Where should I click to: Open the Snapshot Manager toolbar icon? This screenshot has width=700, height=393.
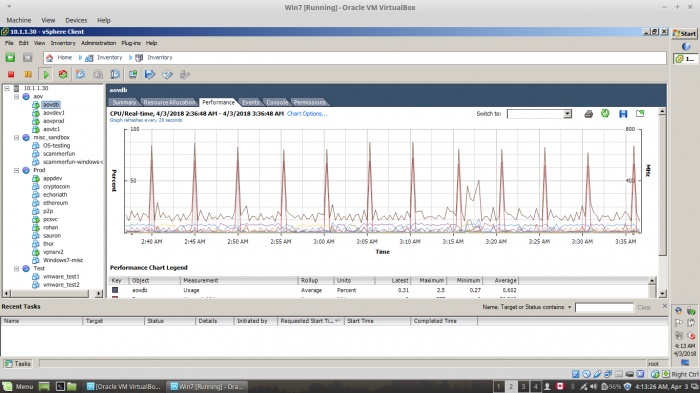115,75
